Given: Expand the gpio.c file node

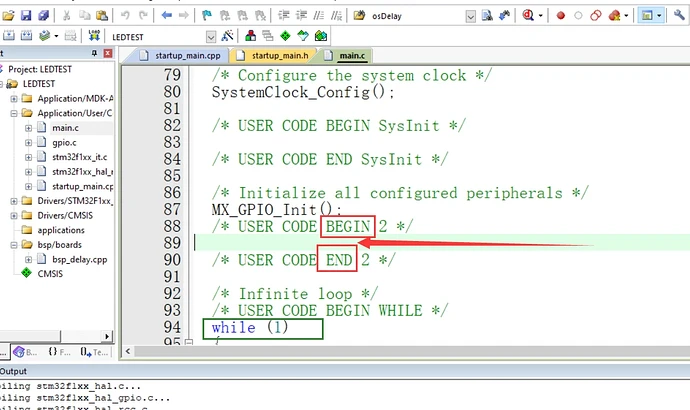Looking at the screenshot, I should (27, 142).
